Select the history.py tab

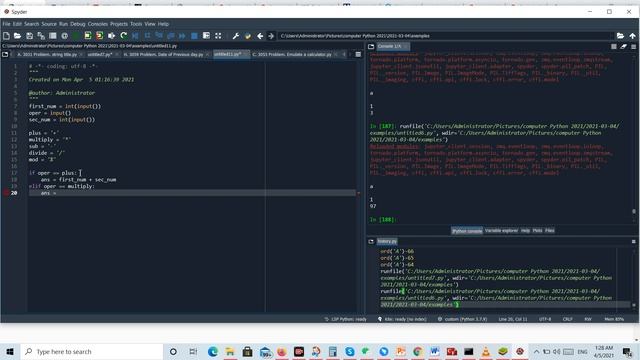[x=387, y=242]
